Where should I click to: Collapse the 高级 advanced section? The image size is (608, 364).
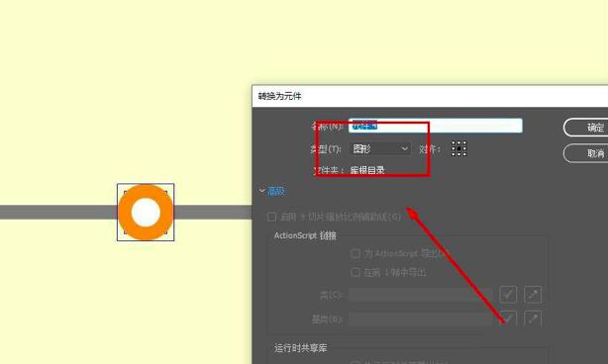coord(271,191)
